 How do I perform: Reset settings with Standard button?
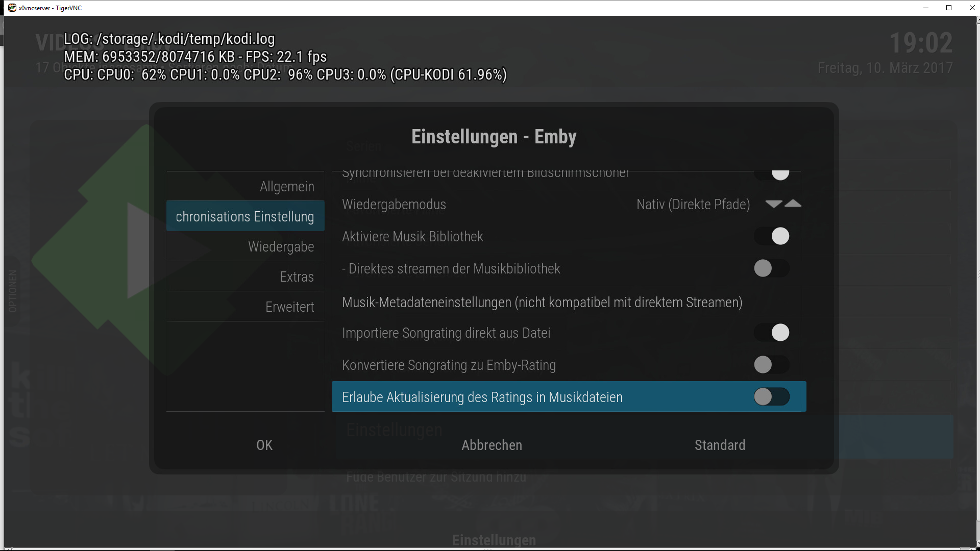pyautogui.click(x=720, y=445)
